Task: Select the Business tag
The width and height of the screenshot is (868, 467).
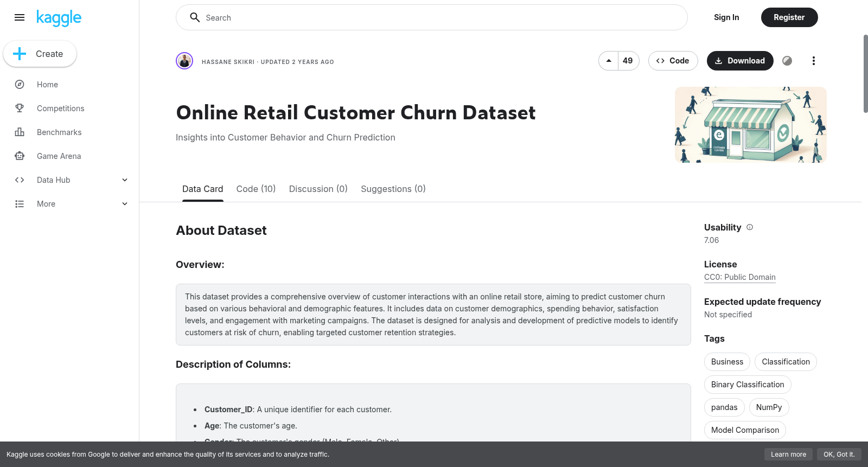Action: [x=727, y=362]
